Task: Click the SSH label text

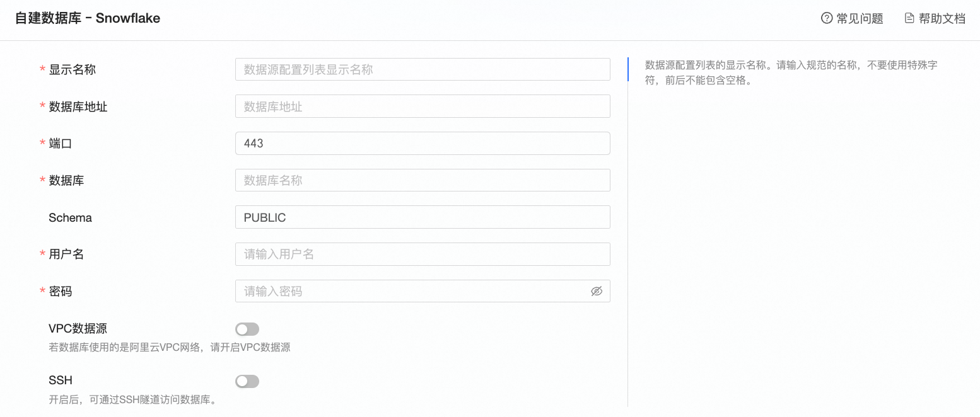Action: 61,380
